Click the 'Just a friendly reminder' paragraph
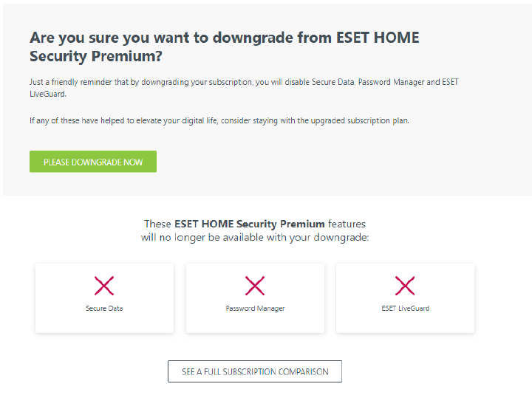The height and width of the screenshot is (412, 532). (148, 82)
